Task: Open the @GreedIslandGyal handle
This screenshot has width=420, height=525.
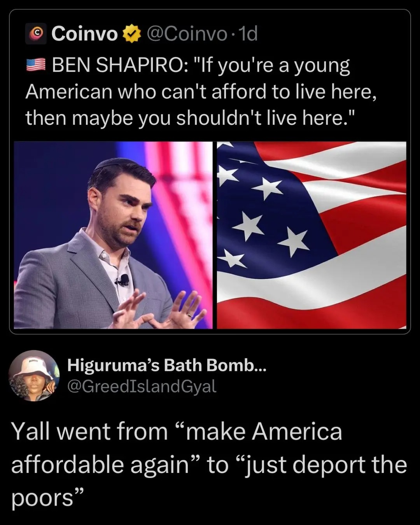Action: 142,386
